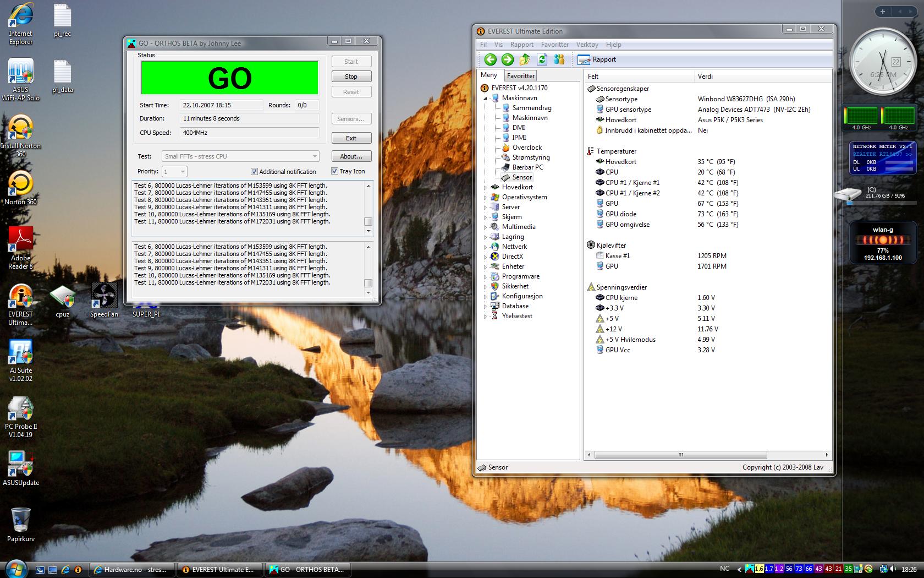Expand the Hovedkort tree node
The height and width of the screenshot is (578, 924).
point(486,187)
